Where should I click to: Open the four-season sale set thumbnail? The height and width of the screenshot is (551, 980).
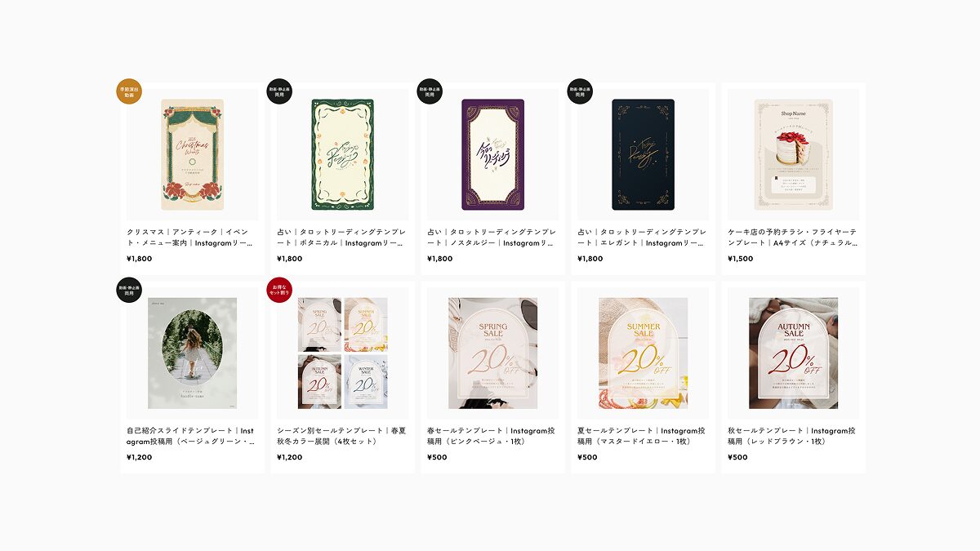coord(342,353)
